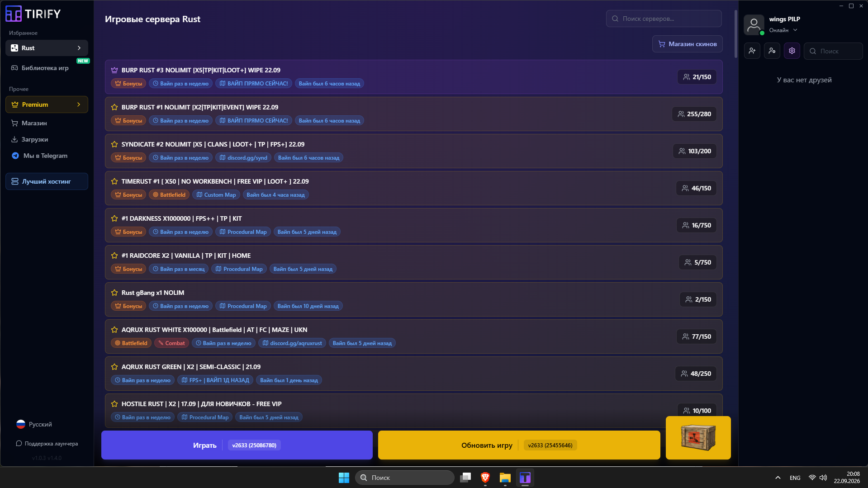This screenshot has height=488, width=868.
Task: Click the Procedural Map tag on Rust gBang
Action: point(243,306)
